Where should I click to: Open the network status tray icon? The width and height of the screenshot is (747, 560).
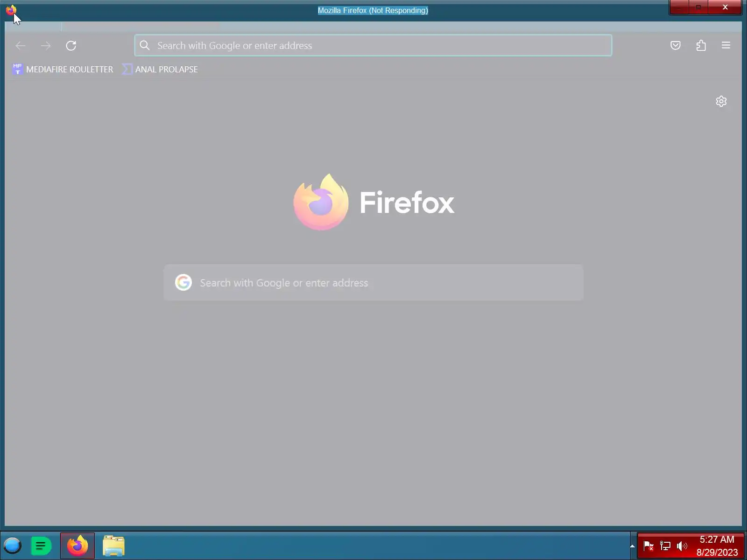point(665,546)
